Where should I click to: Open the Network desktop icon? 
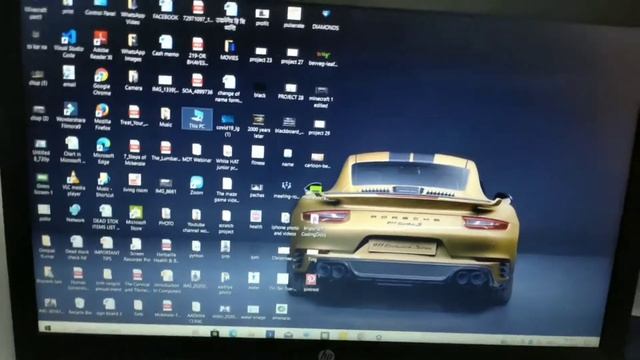(x=75, y=213)
